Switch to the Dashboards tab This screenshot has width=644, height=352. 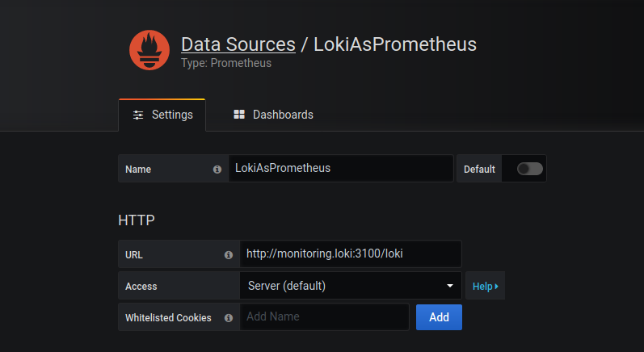coord(273,115)
